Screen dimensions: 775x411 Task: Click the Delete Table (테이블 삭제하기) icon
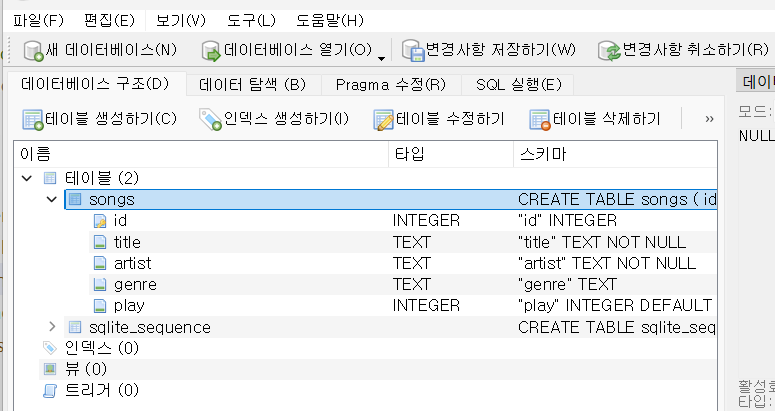click(x=540, y=120)
